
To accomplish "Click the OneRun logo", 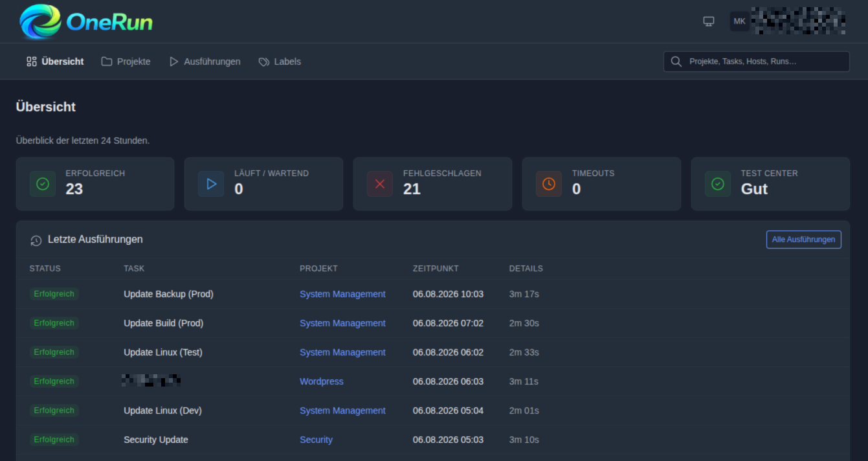I will pos(86,21).
